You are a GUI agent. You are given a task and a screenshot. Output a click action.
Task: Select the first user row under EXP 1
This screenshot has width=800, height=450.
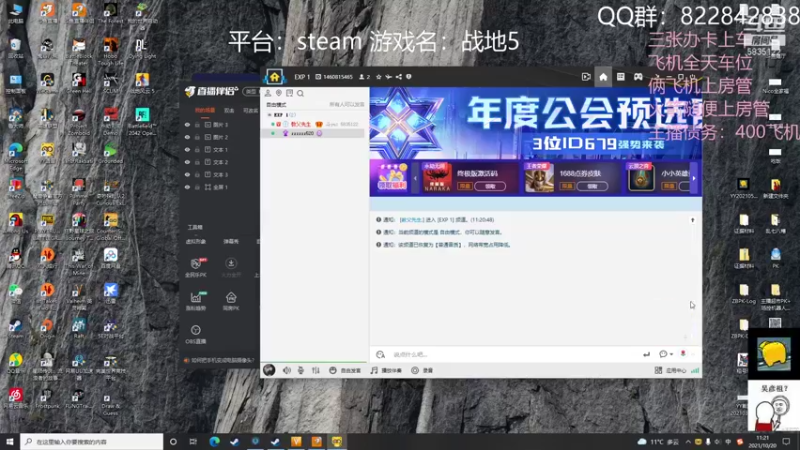(313, 124)
